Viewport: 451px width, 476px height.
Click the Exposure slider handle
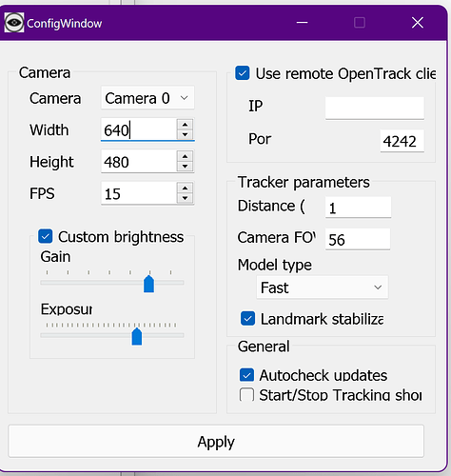[137, 336]
